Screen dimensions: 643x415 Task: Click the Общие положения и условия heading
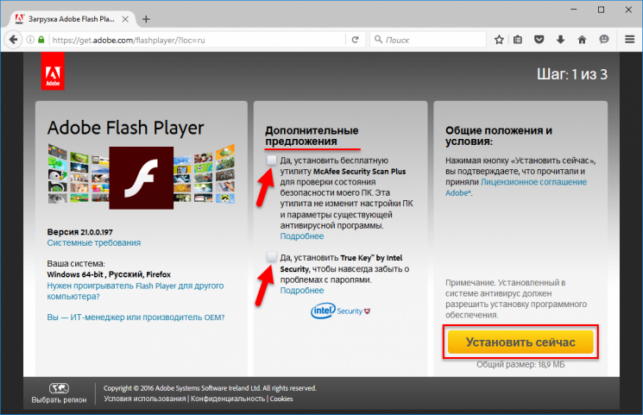pos(499,136)
